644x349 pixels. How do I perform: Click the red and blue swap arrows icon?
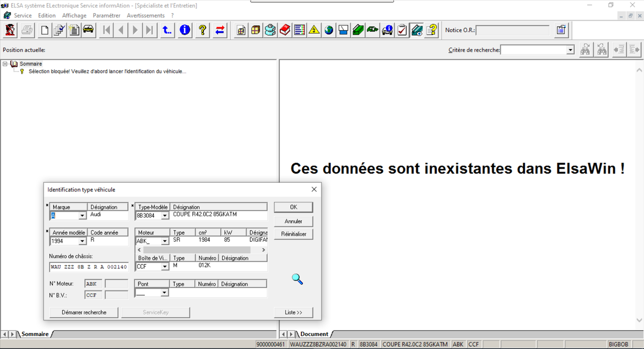pos(220,30)
